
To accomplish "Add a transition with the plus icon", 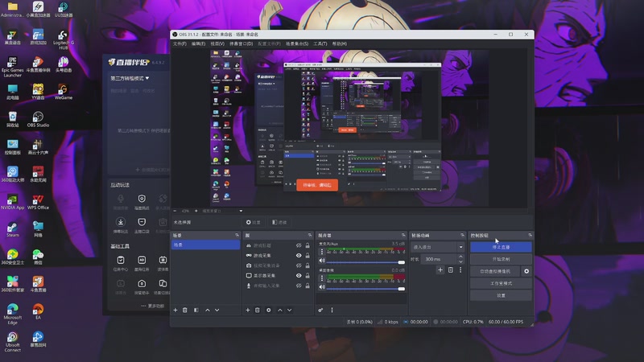I will pyautogui.click(x=440, y=270).
